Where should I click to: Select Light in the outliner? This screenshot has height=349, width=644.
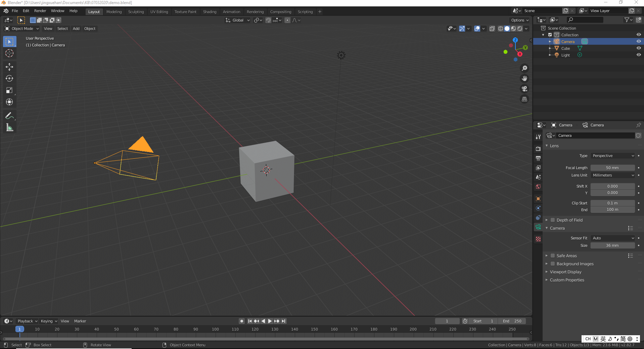point(565,55)
